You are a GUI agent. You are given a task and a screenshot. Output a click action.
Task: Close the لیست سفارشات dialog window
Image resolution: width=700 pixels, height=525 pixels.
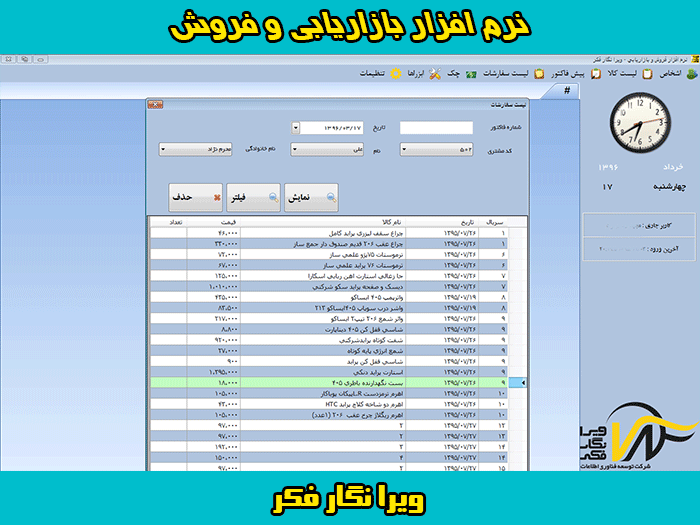153,104
